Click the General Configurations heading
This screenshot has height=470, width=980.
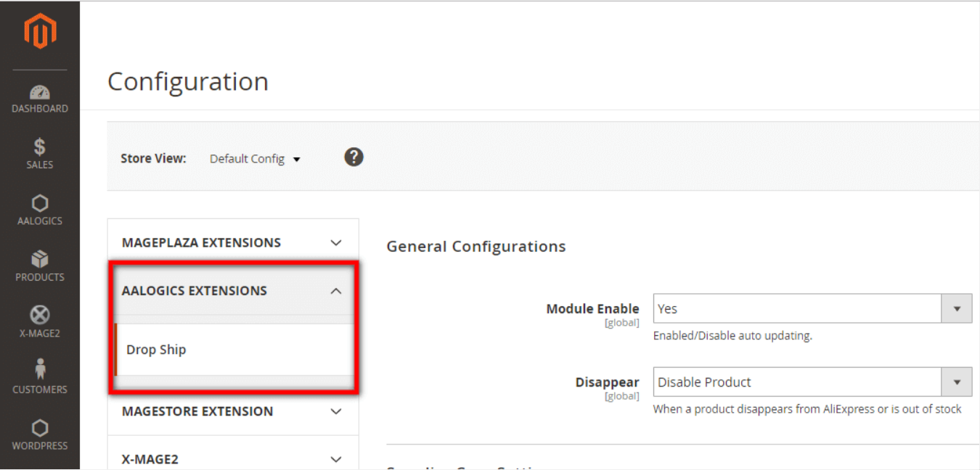click(x=476, y=247)
